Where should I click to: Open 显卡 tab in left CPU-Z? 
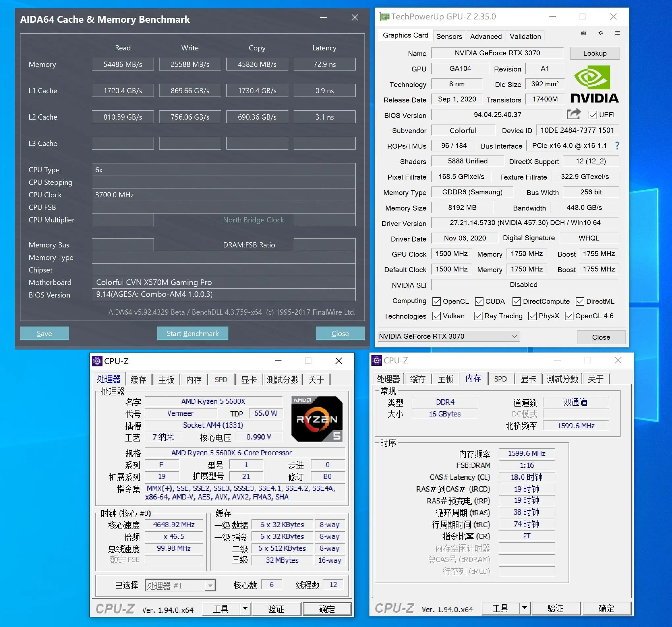pos(249,380)
